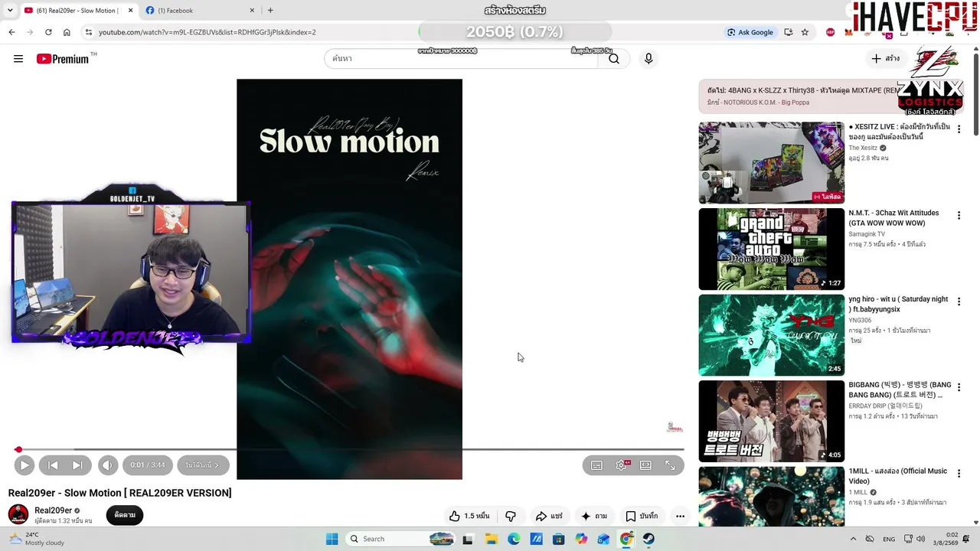Viewport: 980px width, 551px height.
Task: Go to YouTube Premium home logo
Action: (x=63, y=59)
